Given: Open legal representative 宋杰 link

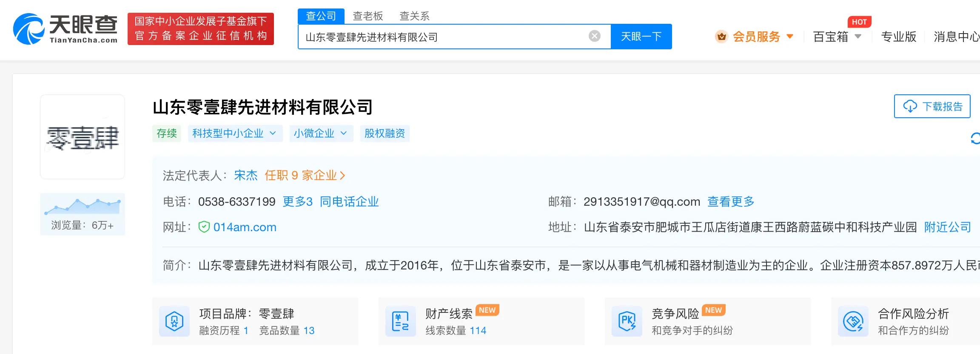Looking at the screenshot, I should tap(246, 175).
